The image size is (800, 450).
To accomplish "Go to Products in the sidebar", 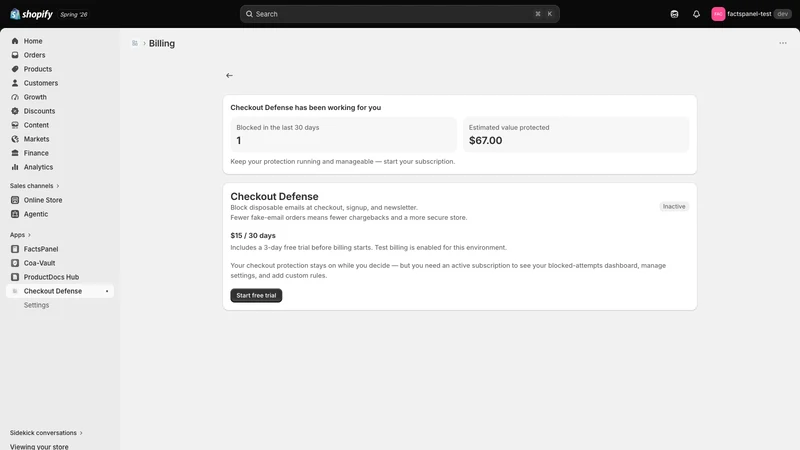I will [x=38, y=69].
